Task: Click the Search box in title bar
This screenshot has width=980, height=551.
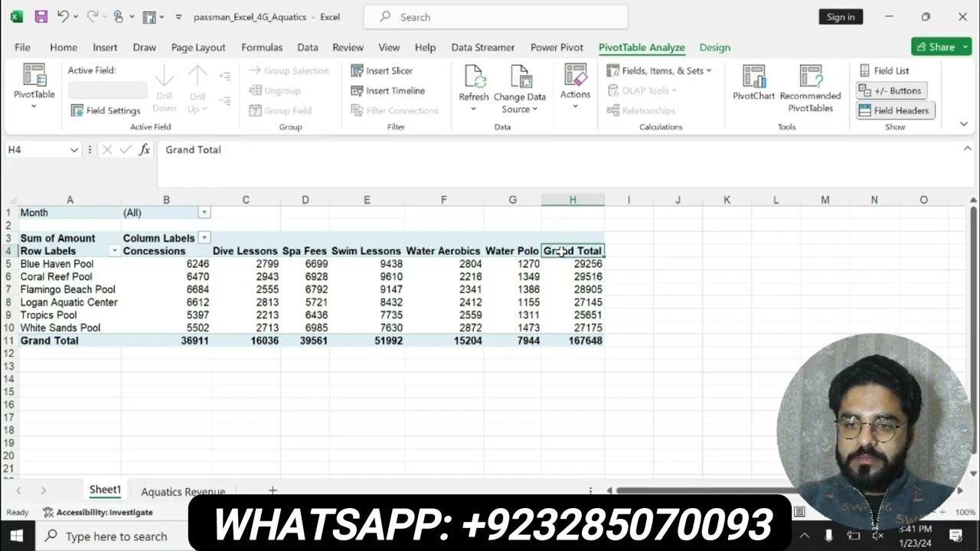Action: (x=496, y=17)
